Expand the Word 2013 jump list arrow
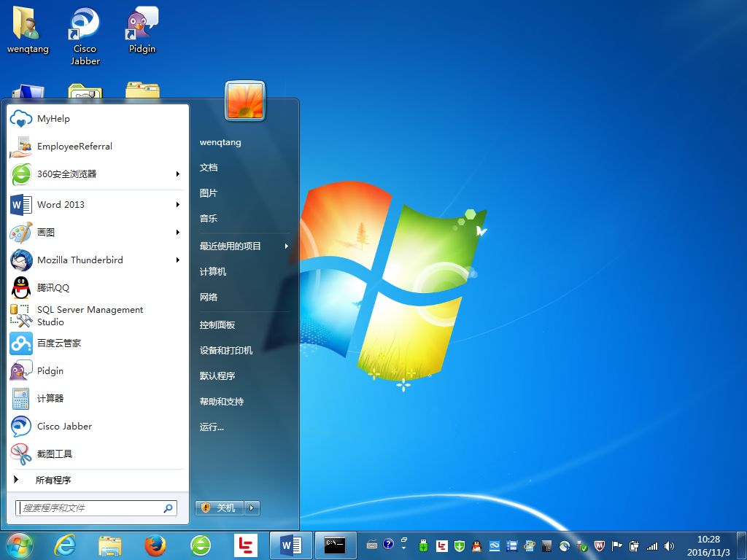747x560 pixels. 178,204
